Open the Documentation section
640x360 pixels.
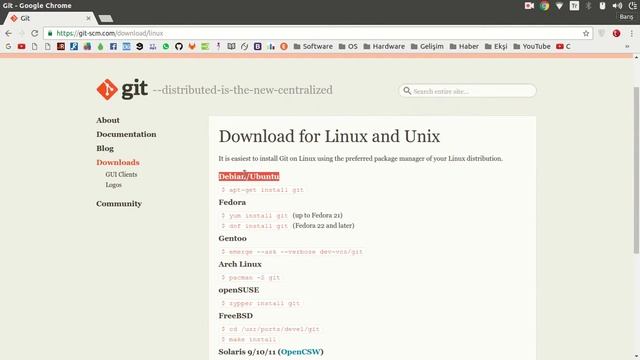point(126,134)
